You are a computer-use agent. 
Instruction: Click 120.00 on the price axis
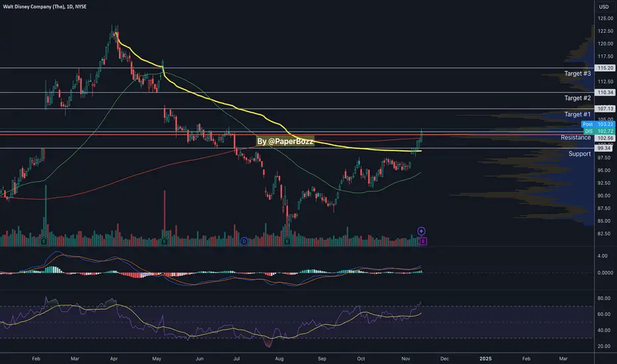coord(605,44)
